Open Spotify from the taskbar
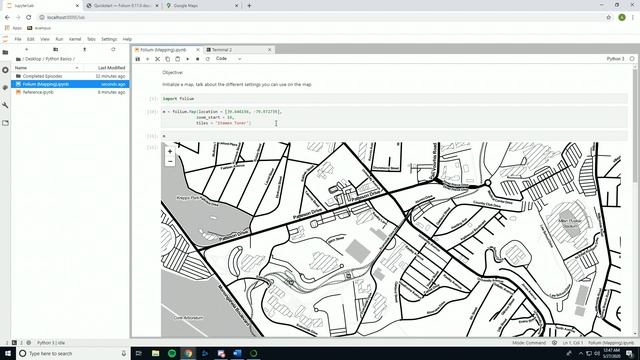Image resolution: width=640 pixels, height=360 pixels. pos(172,353)
